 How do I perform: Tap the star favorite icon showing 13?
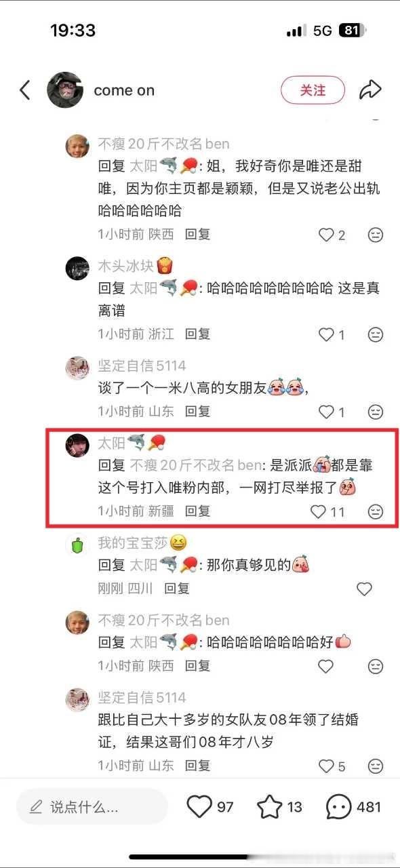(x=269, y=806)
